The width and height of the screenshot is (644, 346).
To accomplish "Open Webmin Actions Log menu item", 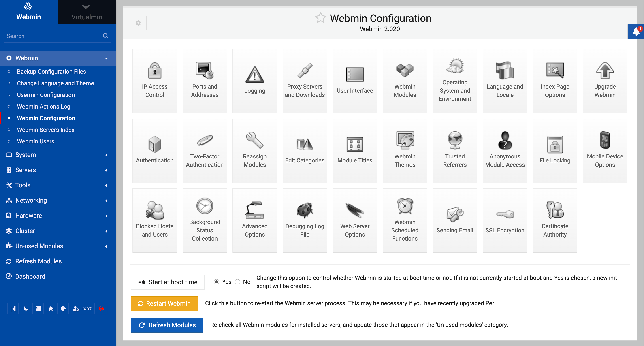I will click(43, 107).
